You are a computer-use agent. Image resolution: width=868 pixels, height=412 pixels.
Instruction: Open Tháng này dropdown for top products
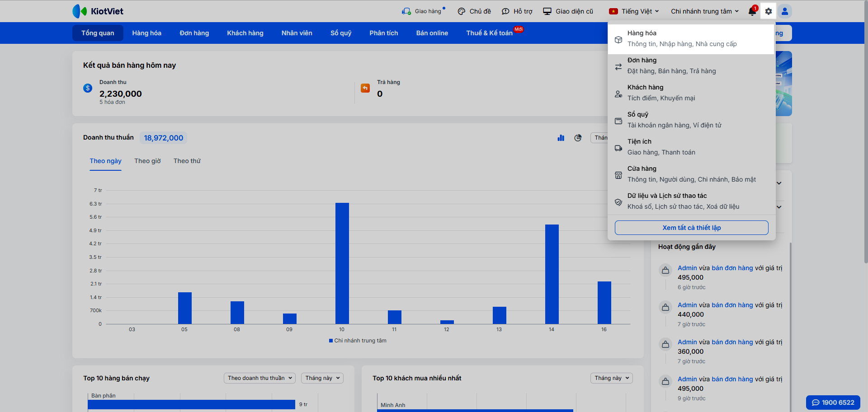[322, 378]
